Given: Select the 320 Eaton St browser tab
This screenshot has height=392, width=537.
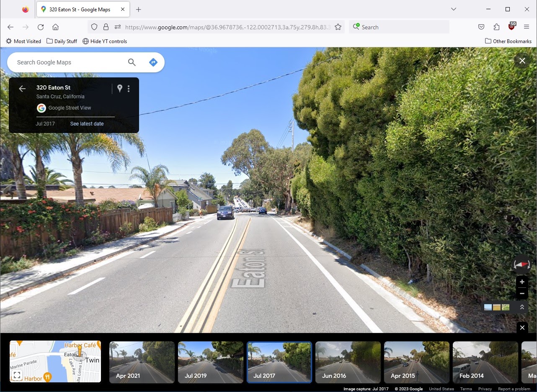Looking at the screenshot, I should [80, 9].
